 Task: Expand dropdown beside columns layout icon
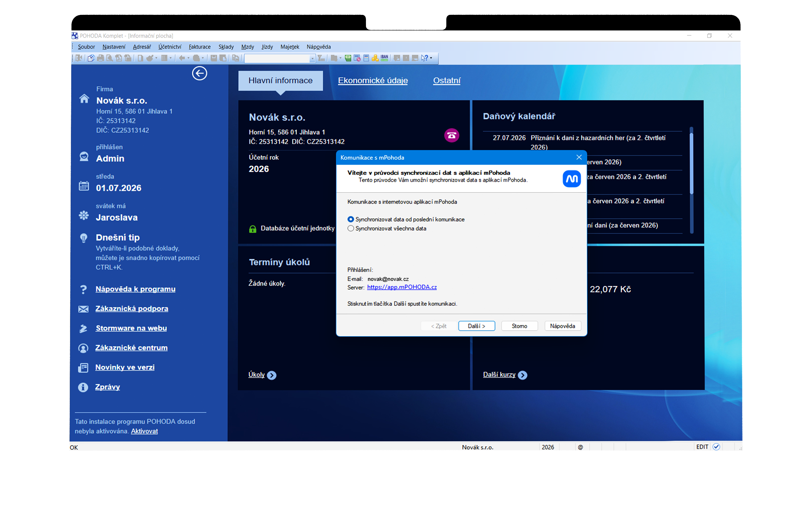point(171,58)
